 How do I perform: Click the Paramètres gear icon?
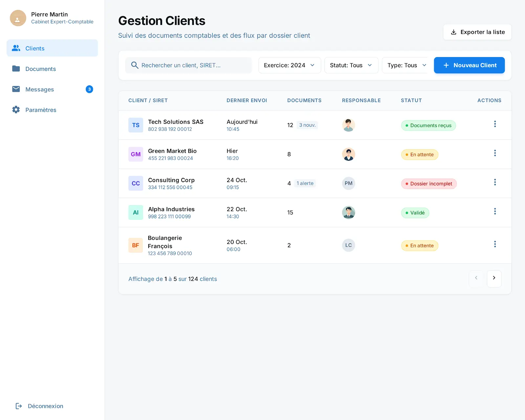15,110
